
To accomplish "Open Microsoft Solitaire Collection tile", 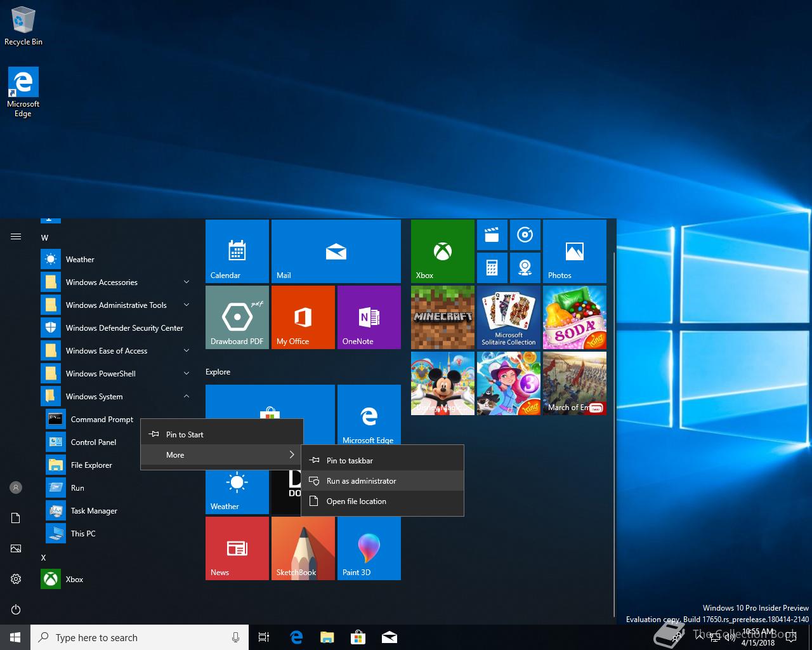I will click(x=509, y=317).
